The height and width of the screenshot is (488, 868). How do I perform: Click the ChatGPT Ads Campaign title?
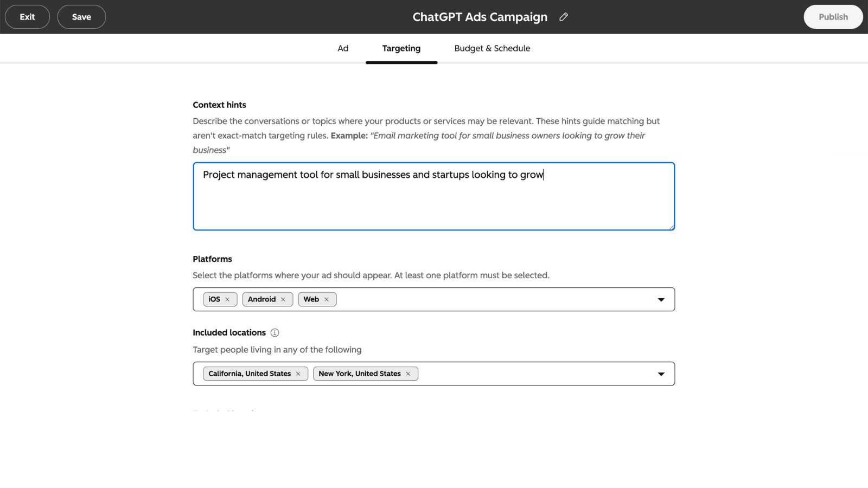coord(480,17)
